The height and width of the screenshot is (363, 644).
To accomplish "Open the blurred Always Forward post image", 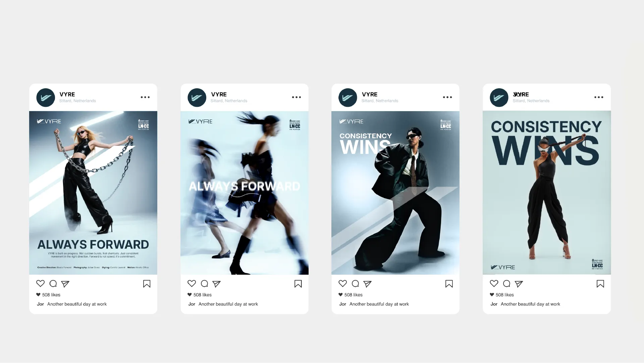I will coord(244,193).
